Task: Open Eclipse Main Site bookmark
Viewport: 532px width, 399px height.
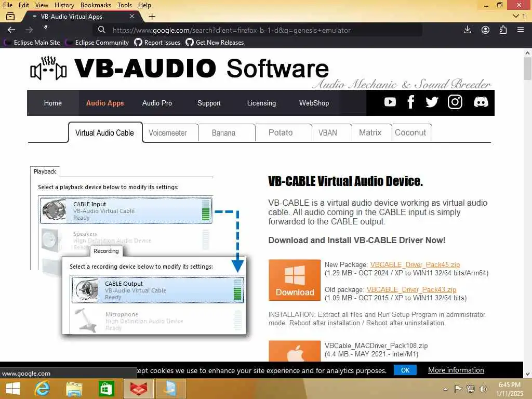Action: (32, 43)
